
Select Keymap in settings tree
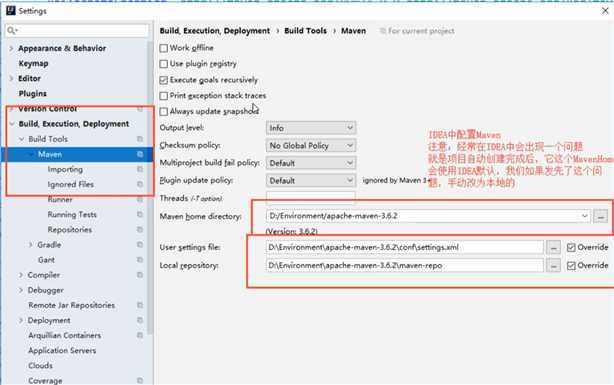click(x=33, y=63)
